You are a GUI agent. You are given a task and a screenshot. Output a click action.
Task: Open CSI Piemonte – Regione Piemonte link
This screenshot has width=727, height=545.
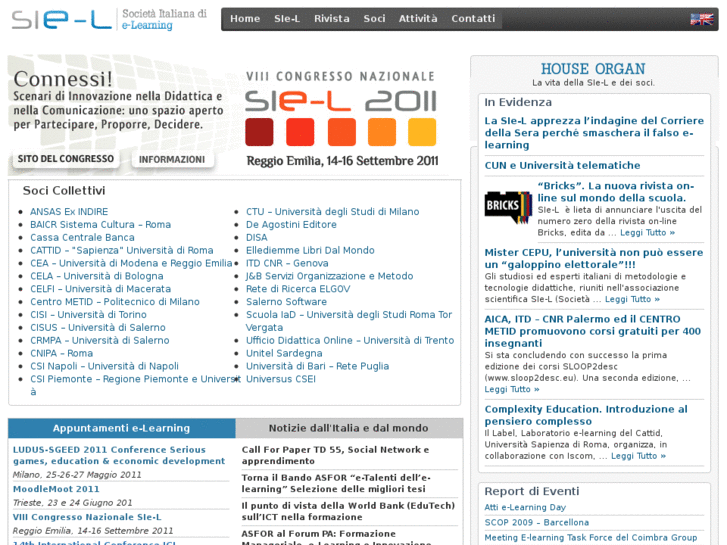135,379
